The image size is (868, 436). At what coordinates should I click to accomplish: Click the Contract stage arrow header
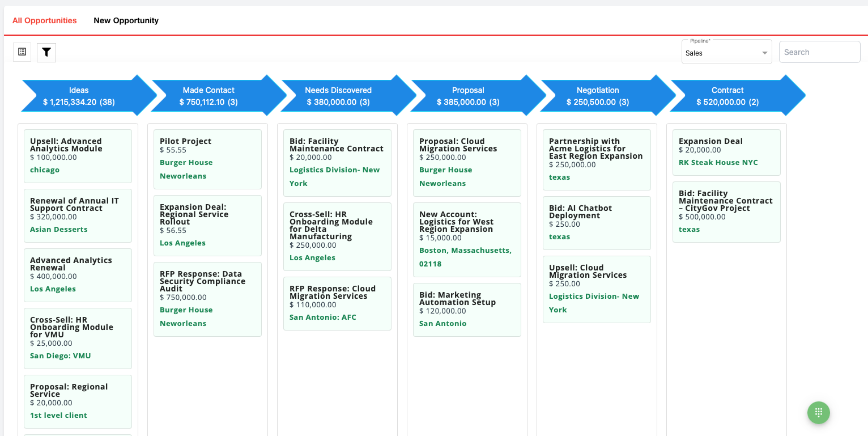click(x=727, y=96)
